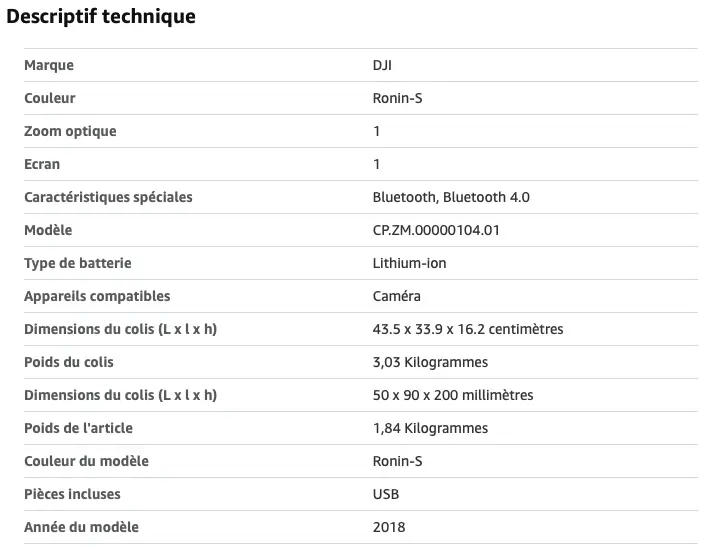Click the "Appareils compatibles" label
The width and height of the screenshot is (726, 548).
point(97,296)
